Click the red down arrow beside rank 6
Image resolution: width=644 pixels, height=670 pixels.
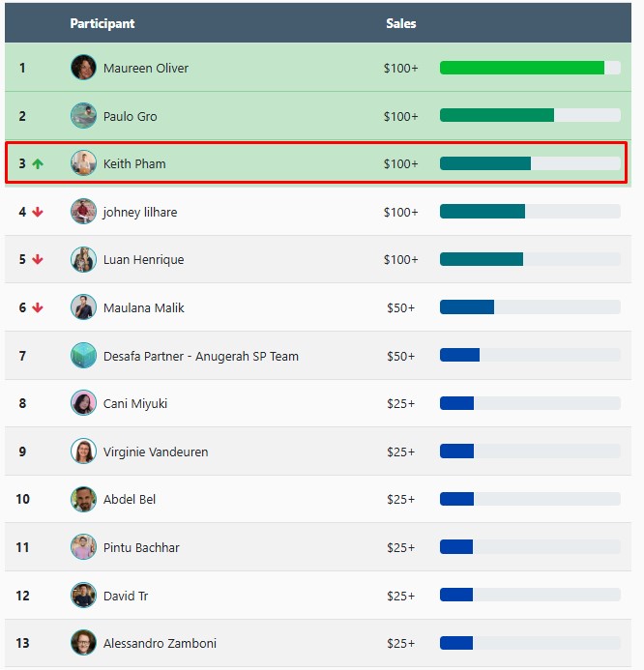(38, 307)
